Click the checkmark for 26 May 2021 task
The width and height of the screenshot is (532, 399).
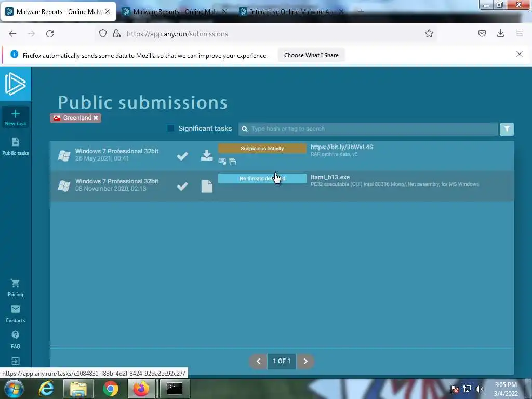[x=182, y=156]
